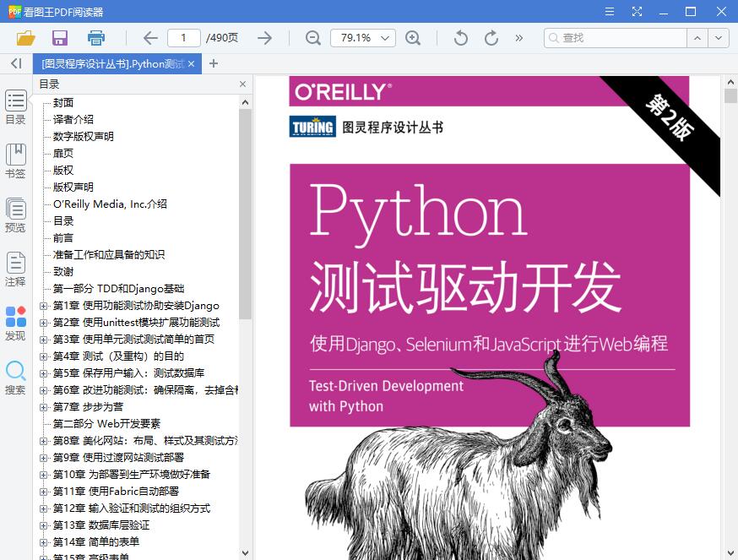The height and width of the screenshot is (560, 738).
Task: Jump to 版权 in the outline
Action: coord(63,171)
